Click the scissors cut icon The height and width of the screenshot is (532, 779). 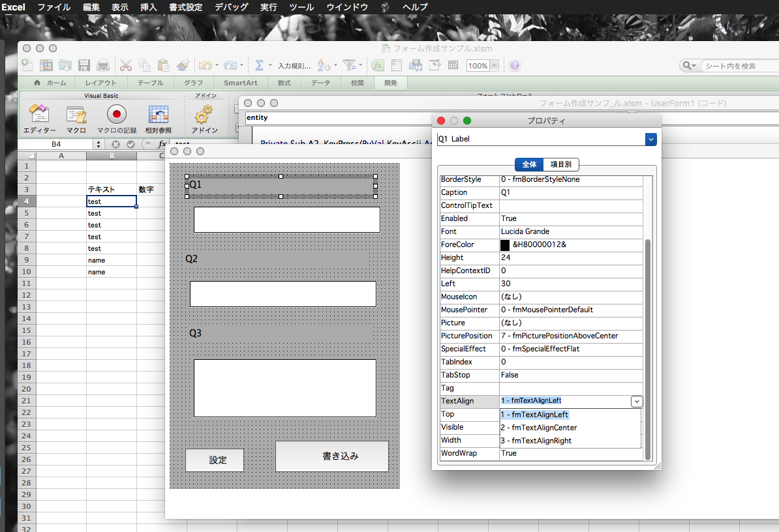click(126, 65)
